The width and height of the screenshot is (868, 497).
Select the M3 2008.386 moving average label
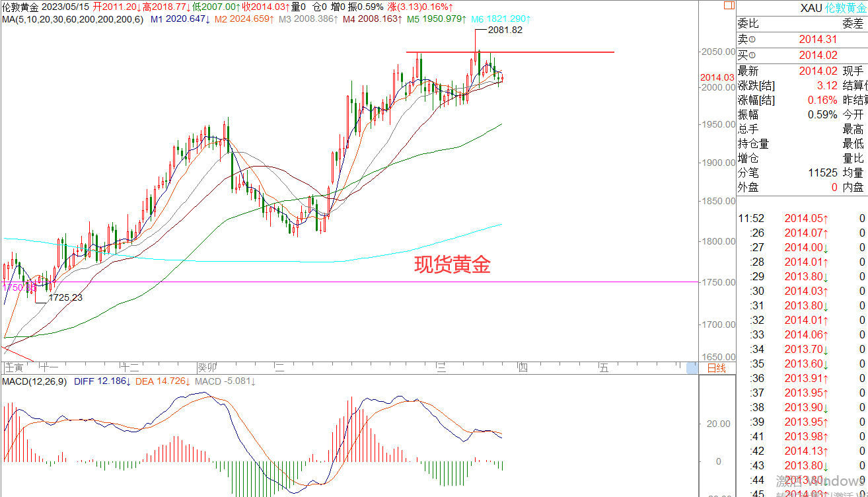tap(308, 19)
